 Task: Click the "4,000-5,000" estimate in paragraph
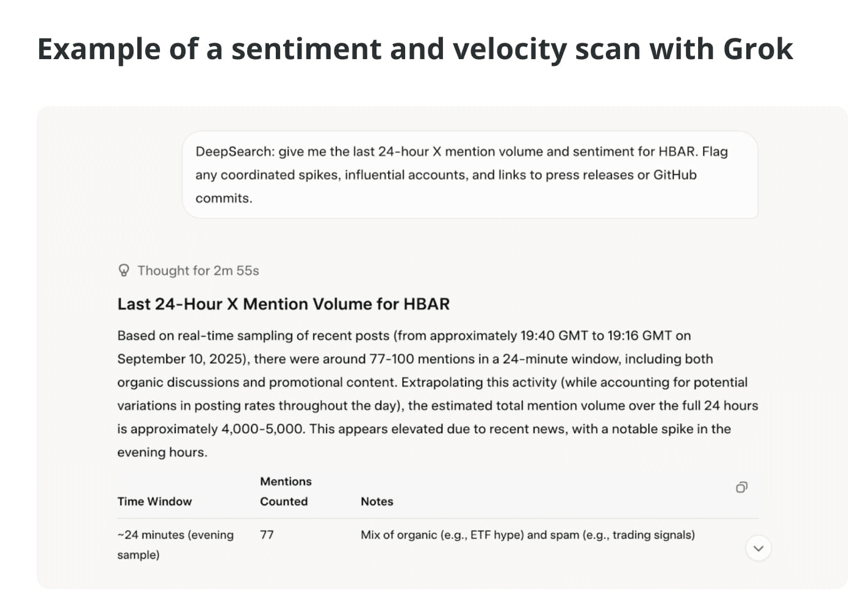click(x=262, y=429)
